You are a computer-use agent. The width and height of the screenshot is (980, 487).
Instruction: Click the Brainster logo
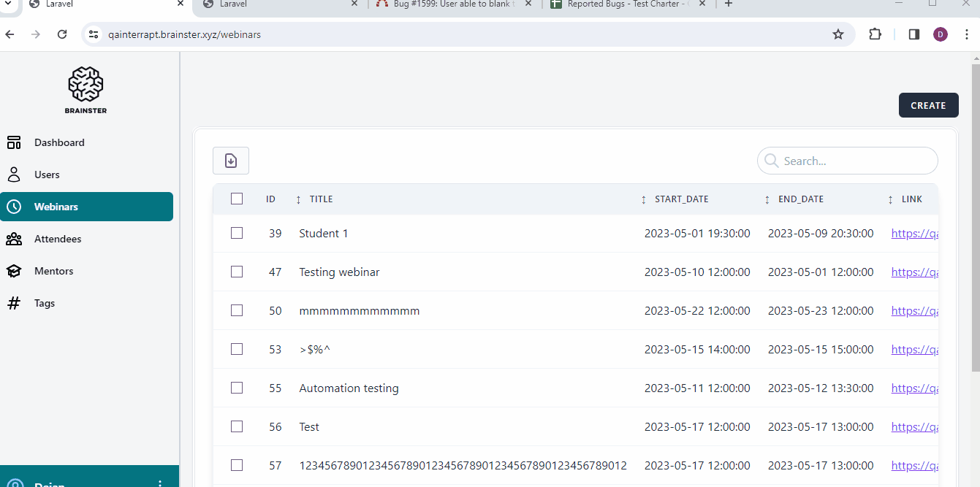click(x=86, y=90)
